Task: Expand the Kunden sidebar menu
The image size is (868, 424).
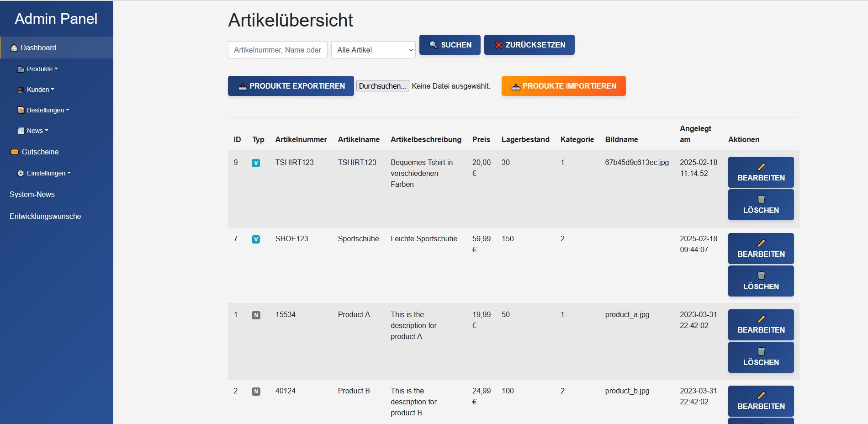Action: pos(40,90)
